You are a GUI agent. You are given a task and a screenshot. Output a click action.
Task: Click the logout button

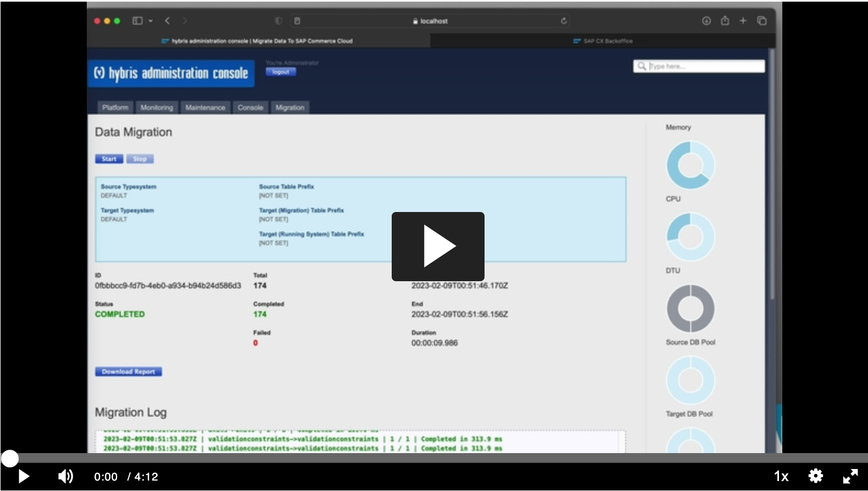(x=281, y=72)
